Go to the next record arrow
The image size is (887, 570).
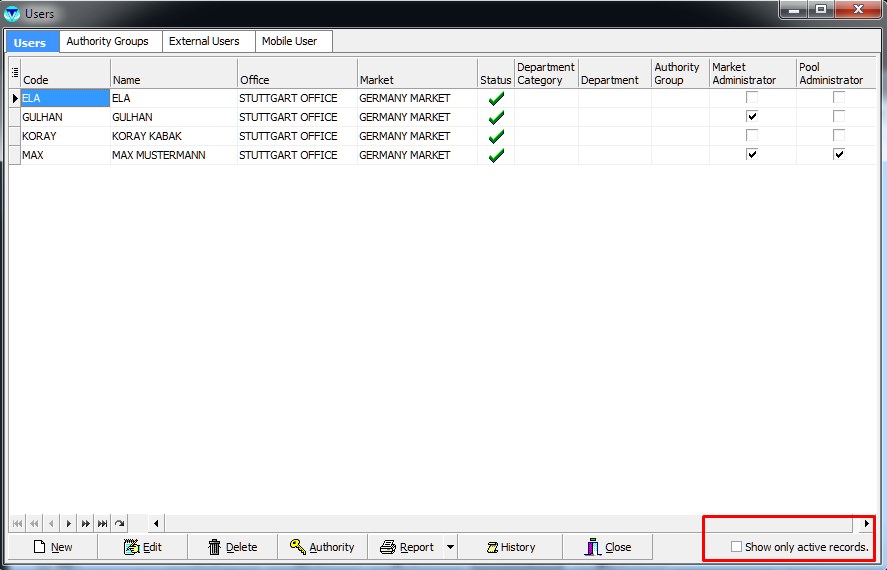tap(68, 523)
